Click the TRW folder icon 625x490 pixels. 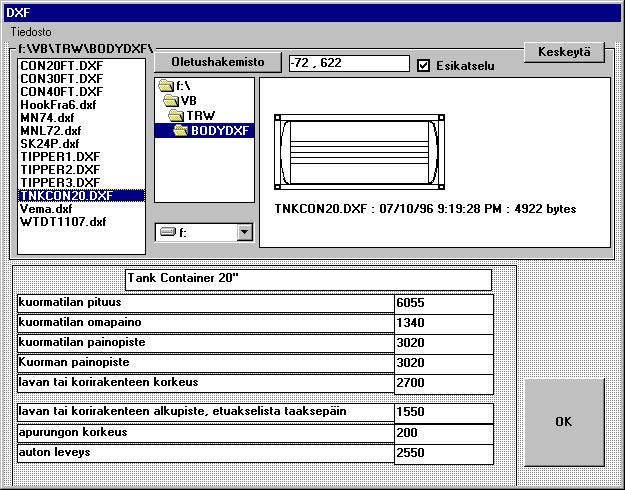pos(176,116)
